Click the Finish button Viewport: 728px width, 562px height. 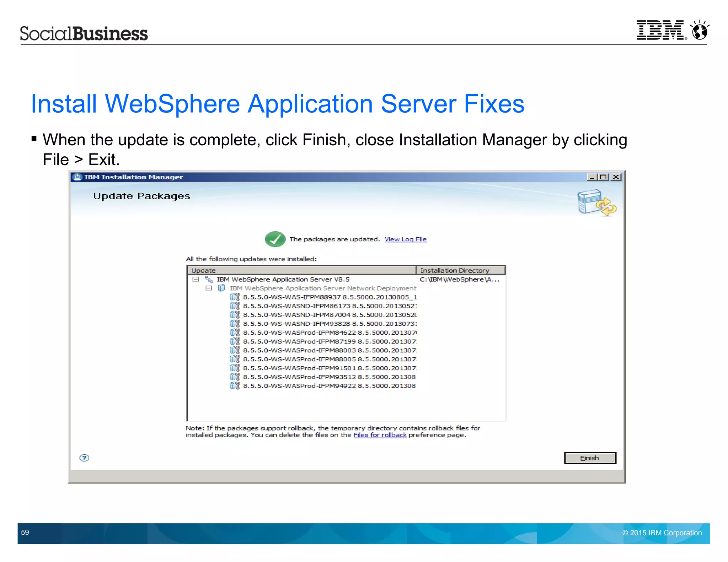pos(590,458)
